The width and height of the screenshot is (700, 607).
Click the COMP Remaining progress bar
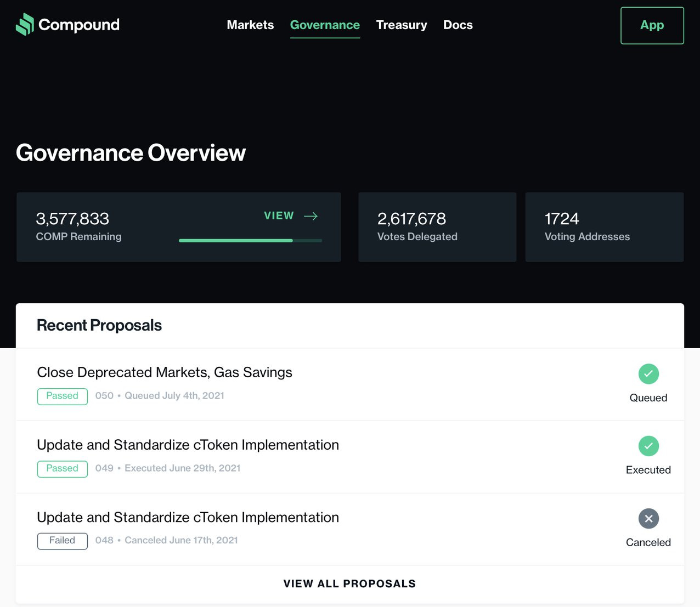pyautogui.click(x=251, y=240)
